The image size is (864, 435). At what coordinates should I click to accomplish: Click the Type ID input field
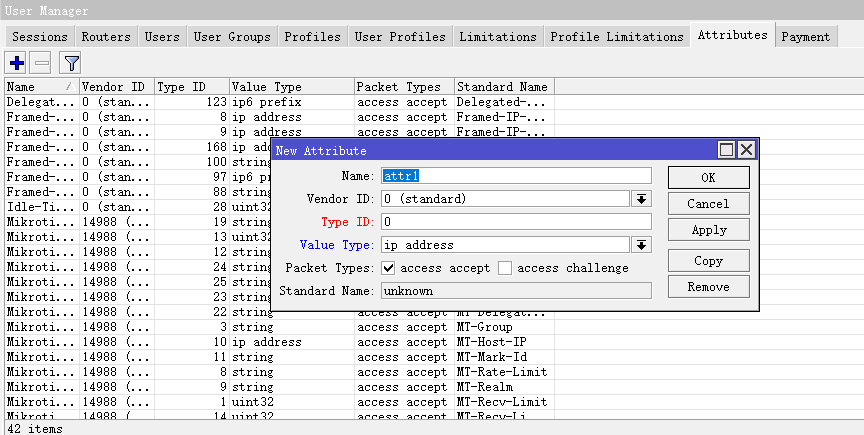[515, 222]
